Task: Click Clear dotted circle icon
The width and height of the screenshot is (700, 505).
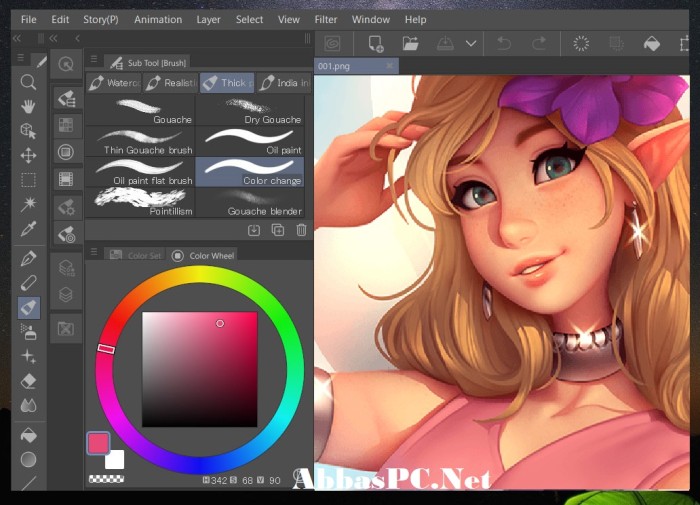Action: pyautogui.click(x=581, y=44)
